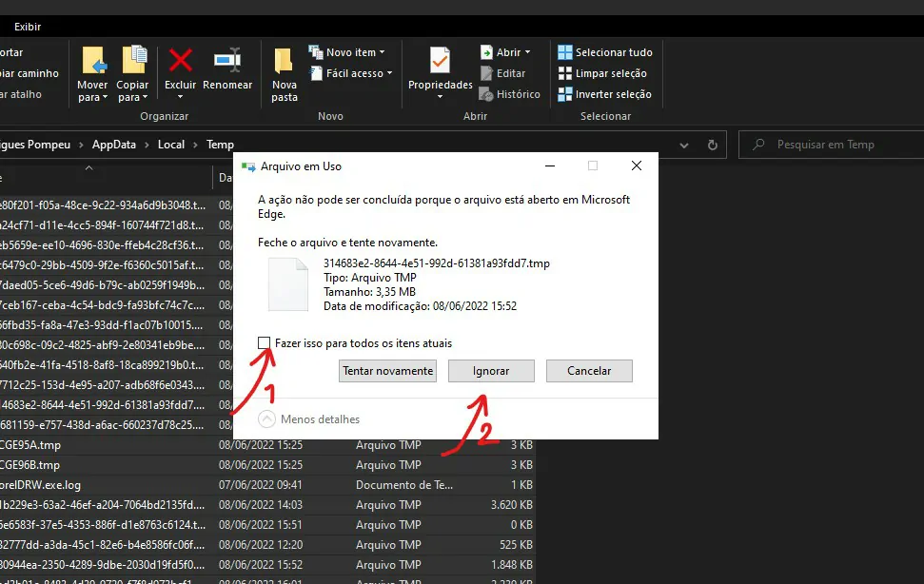Click the name column sort arrow
924x584 pixels.
point(89,167)
